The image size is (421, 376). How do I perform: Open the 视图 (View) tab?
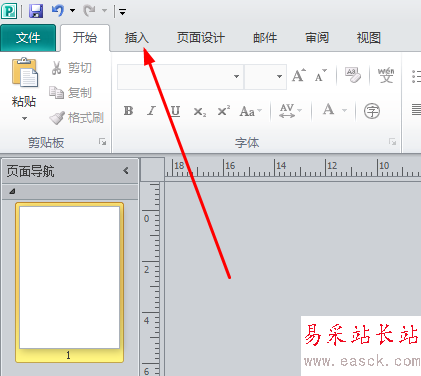tap(369, 38)
